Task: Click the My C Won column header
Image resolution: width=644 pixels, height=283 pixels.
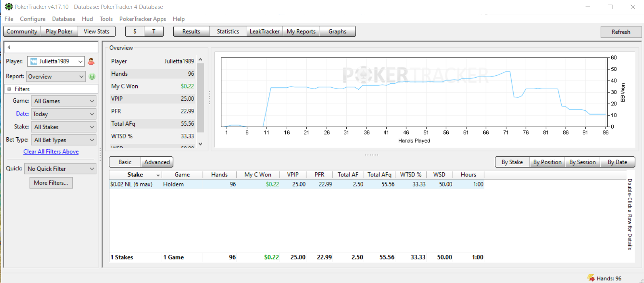Action: tap(258, 175)
